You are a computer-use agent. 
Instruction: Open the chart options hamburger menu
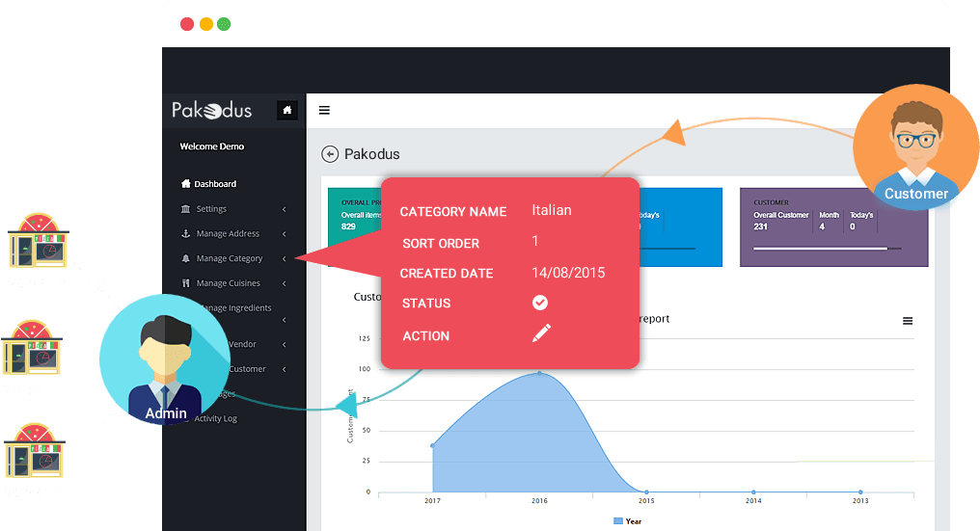point(907,321)
